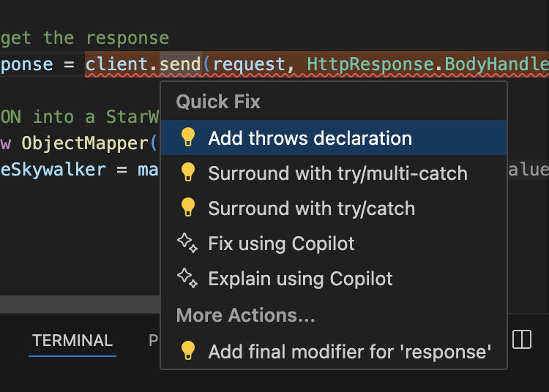549x392 pixels.
Task: Click lightbulb icon beside Add final modifier
Action: coord(187,351)
